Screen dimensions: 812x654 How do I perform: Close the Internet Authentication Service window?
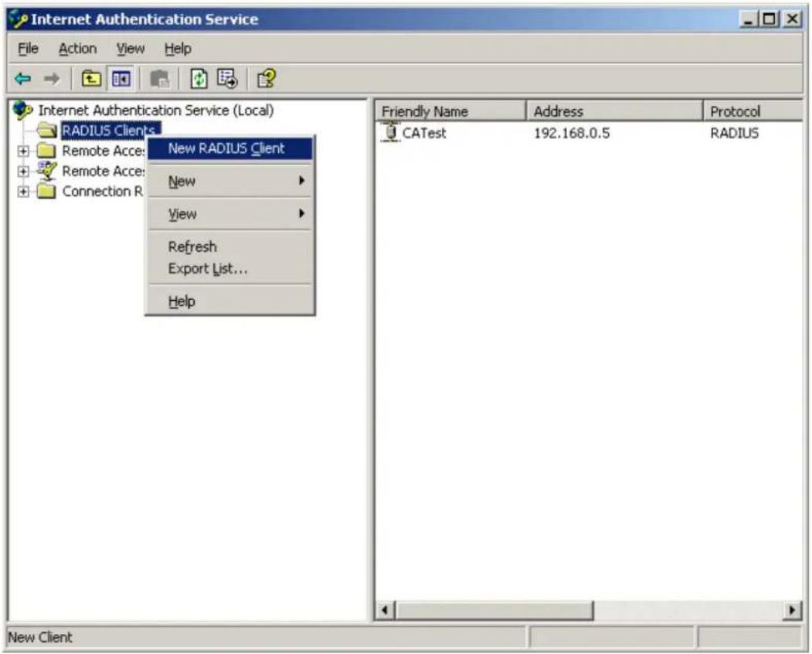click(793, 19)
